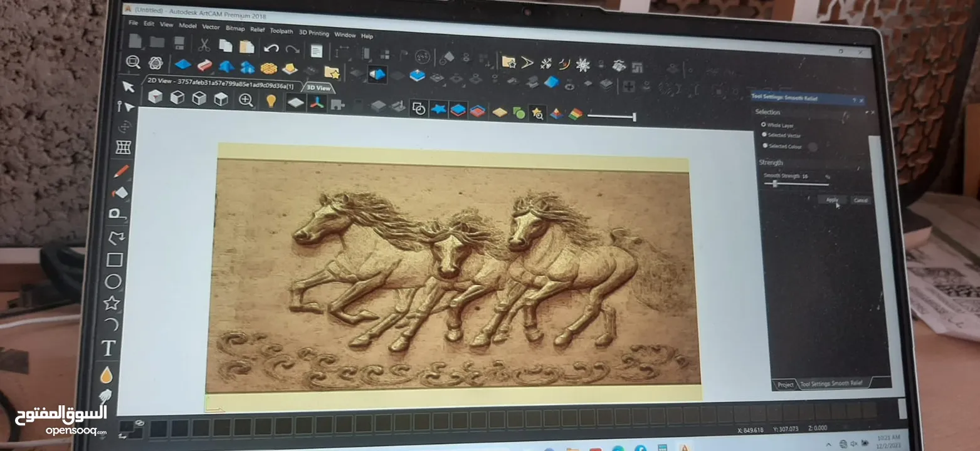The height and width of the screenshot is (451, 980).
Task: Open the Help menu
Action: coord(367,35)
